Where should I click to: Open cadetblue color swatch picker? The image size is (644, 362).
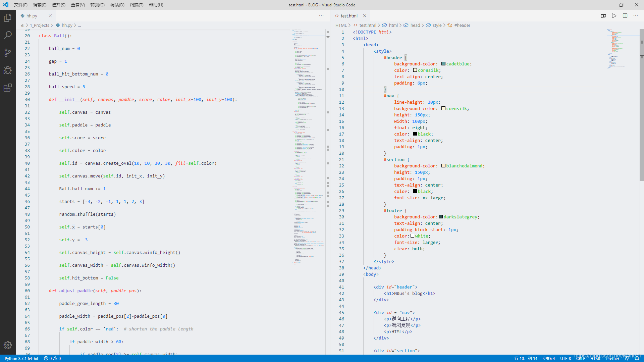coord(443,64)
